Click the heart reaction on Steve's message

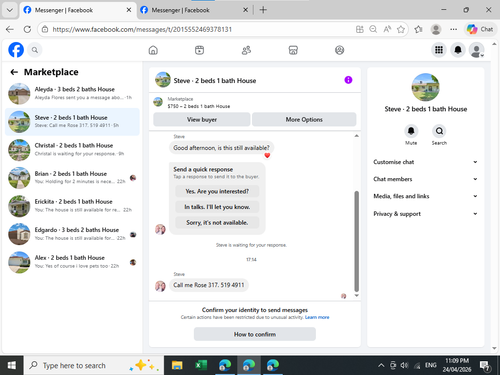click(267, 155)
